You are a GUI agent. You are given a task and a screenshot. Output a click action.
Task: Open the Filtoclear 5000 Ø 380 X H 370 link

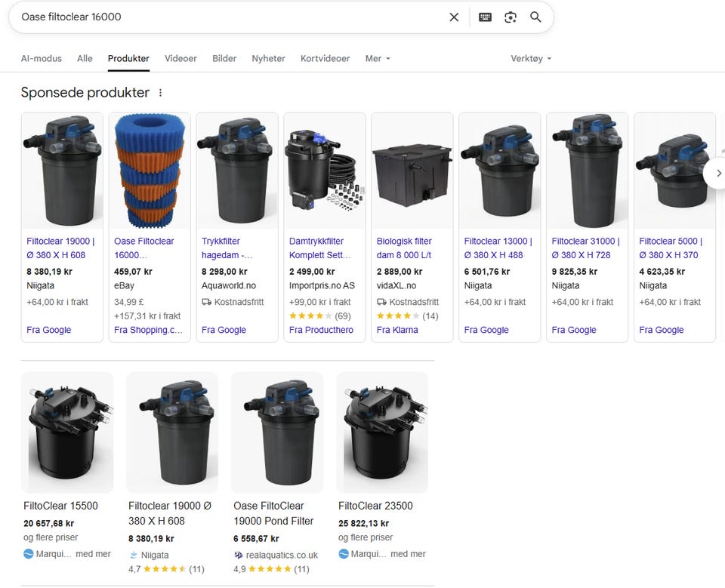click(x=671, y=248)
